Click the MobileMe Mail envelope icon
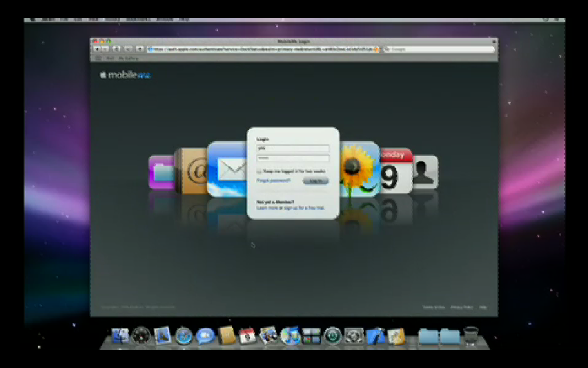The image size is (588, 368). tap(227, 169)
